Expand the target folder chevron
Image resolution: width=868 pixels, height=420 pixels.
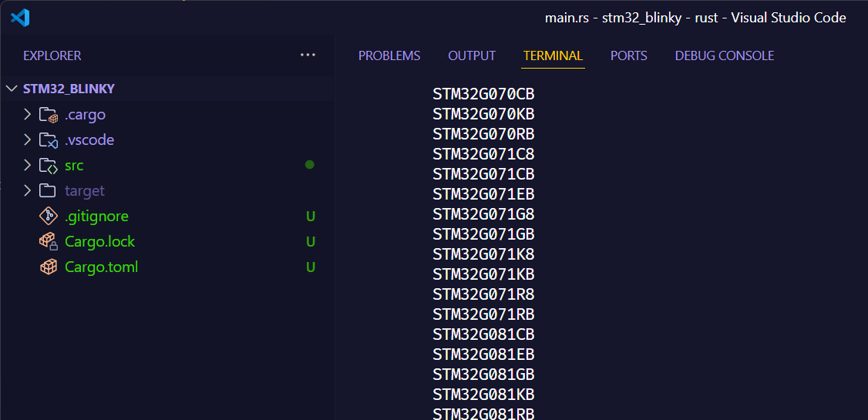[x=28, y=191]
